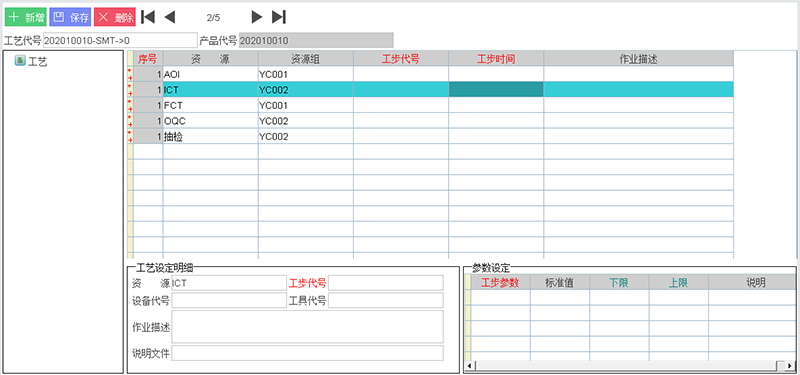
Task: Jump to the last record arrow
Action: click(x=279, y=17)
